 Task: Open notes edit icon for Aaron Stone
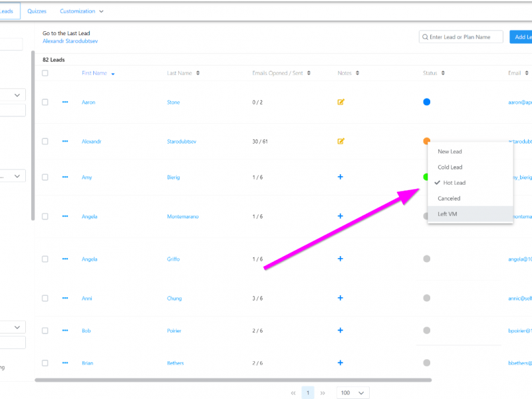[341, 102]
